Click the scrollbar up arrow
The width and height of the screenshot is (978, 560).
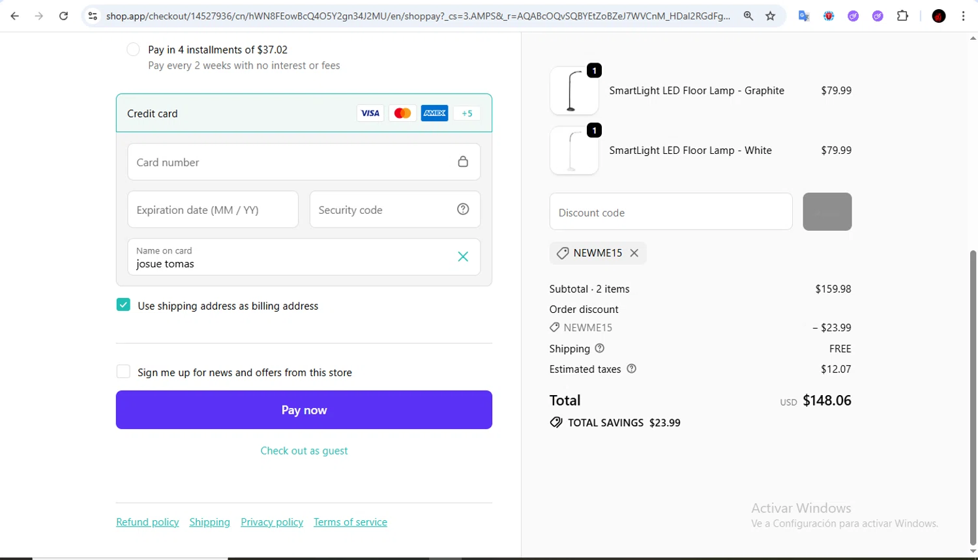973,38
